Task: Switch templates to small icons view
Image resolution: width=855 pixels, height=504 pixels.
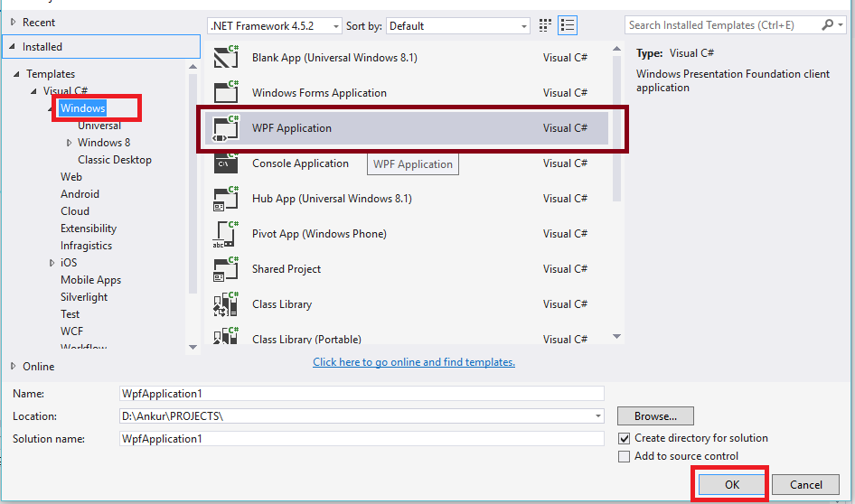Action: 545,26
